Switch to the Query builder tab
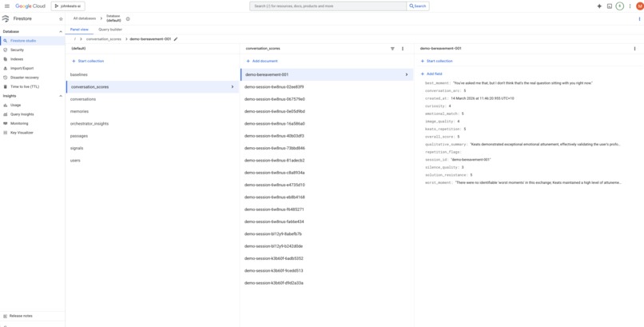 coord(110,30)
